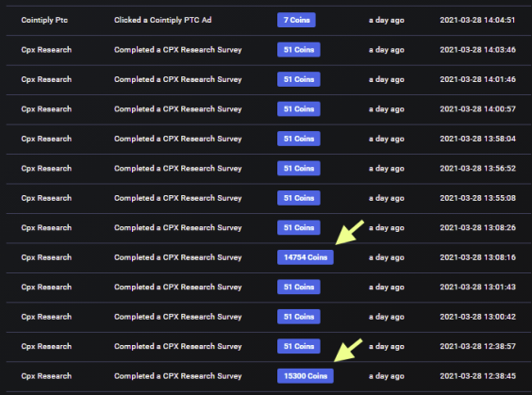This screenshot has height=395, width=532.
Task: Select 51 Coins badge in 13:56:52 row
Action: coord(299,169)
